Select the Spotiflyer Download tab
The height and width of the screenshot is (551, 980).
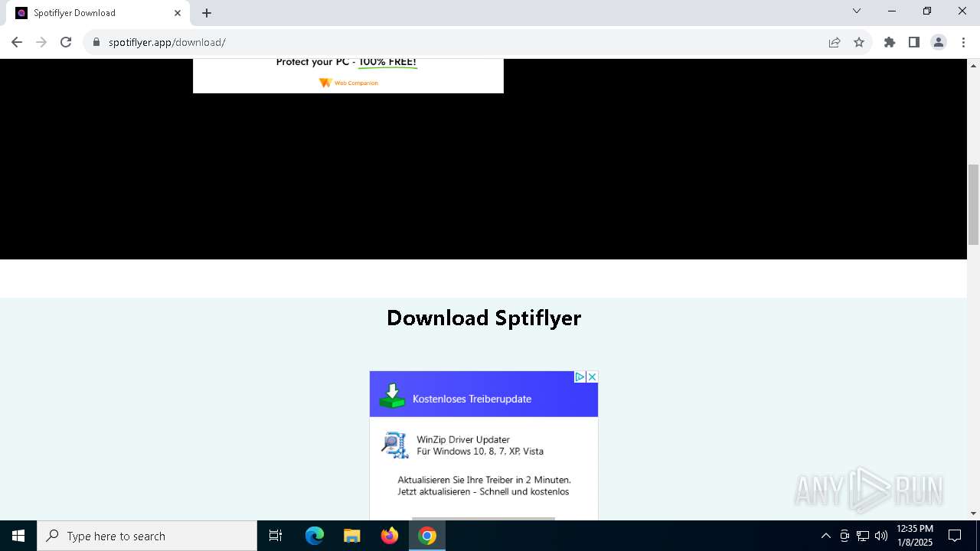[100, 13]
